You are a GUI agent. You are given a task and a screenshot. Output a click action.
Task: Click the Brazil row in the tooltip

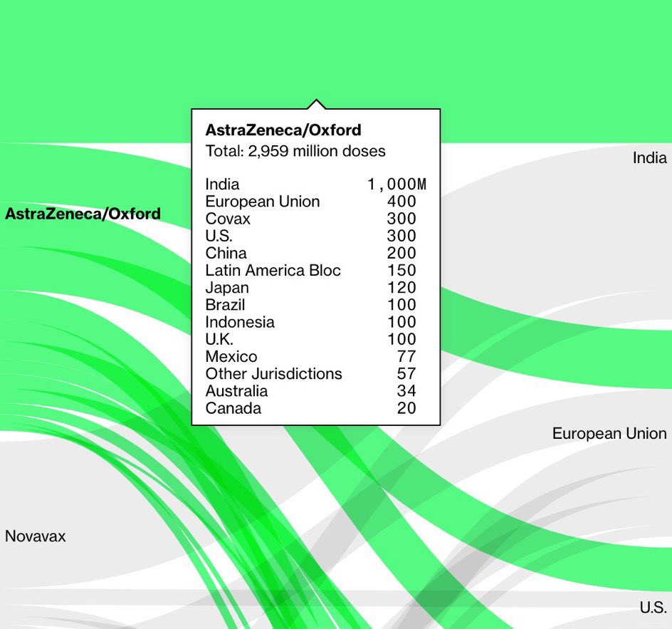point(316,304)
